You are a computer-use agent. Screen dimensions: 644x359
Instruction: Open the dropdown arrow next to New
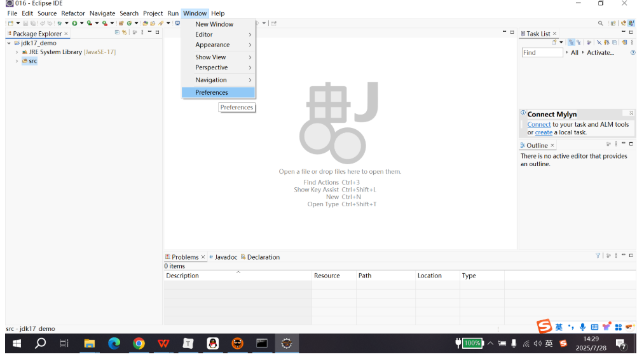(x=18, y=24)
